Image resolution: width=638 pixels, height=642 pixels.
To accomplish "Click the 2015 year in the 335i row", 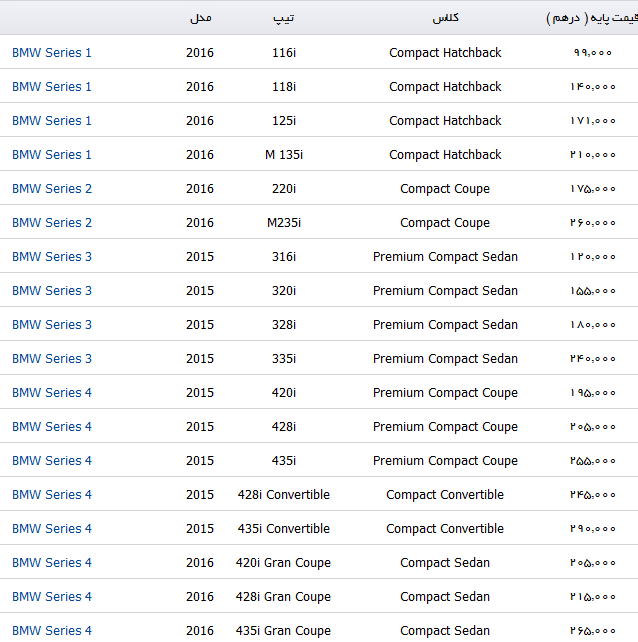I will (200, 359).
